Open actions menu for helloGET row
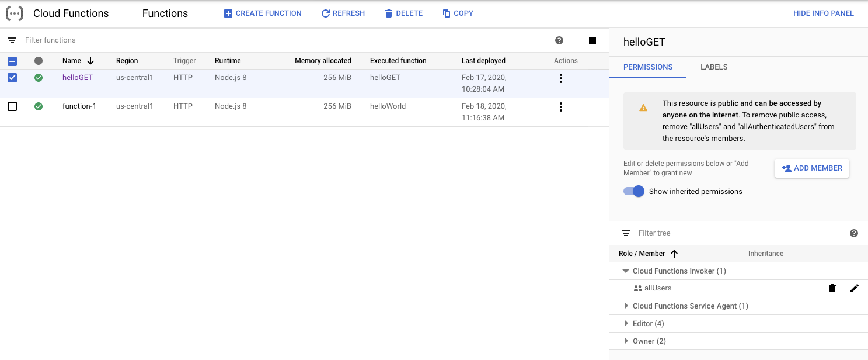This screenshot has width=868, height=360. 561,78
